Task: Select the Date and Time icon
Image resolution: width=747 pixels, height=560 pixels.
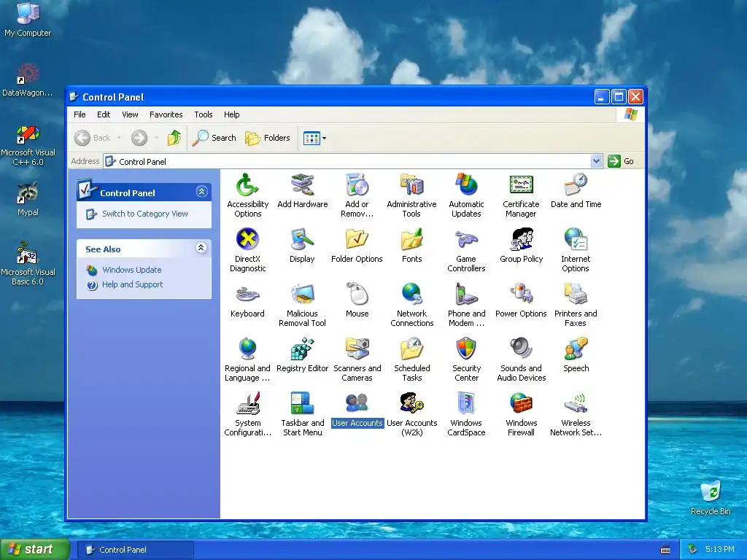Action: tap(576, 185)
